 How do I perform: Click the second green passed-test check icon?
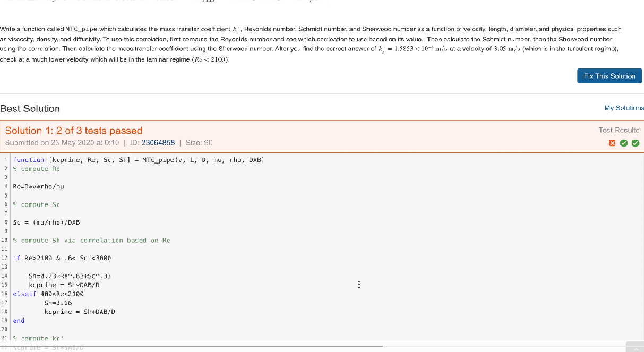636,143
